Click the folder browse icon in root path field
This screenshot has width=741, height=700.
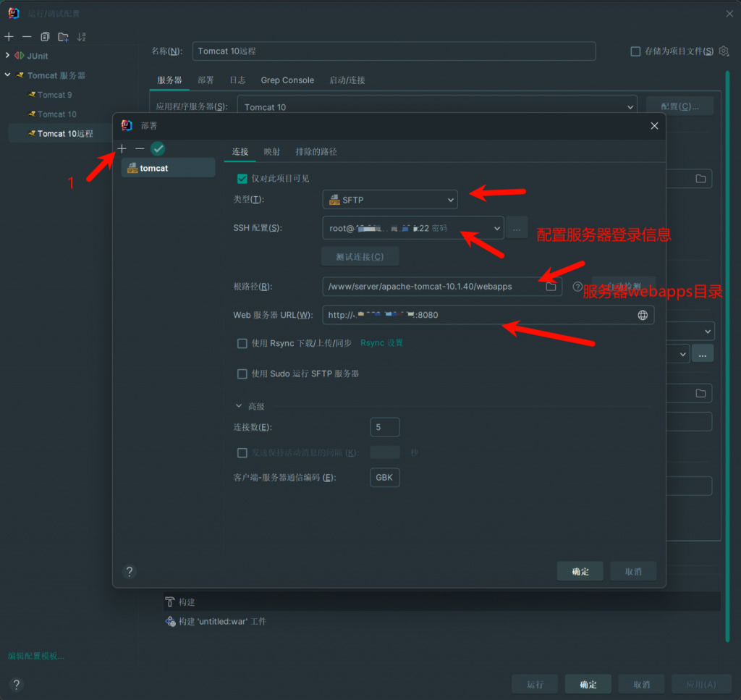point(551,287)
